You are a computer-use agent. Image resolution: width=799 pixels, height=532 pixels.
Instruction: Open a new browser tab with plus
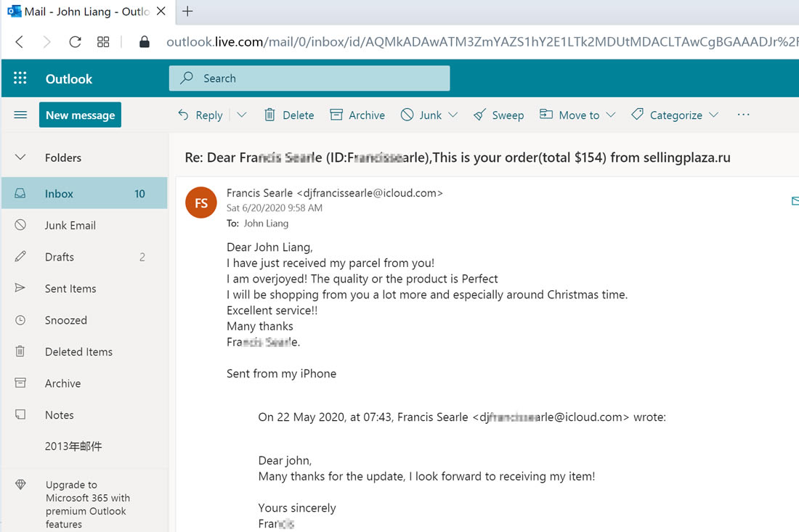(x=187, y=11)
